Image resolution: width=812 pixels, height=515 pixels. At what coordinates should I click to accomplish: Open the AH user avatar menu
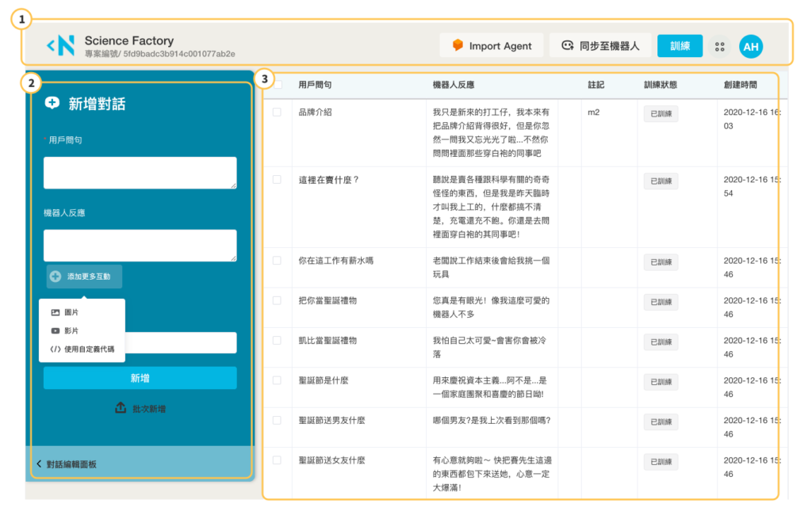point(751,47)
